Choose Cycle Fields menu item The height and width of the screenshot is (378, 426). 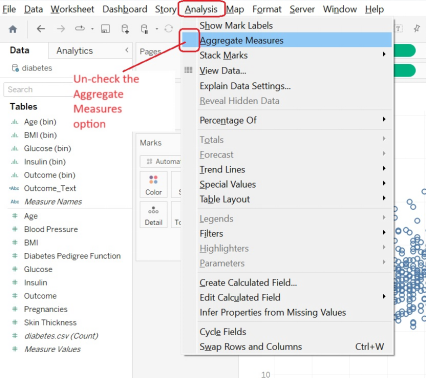pos(288,332)
